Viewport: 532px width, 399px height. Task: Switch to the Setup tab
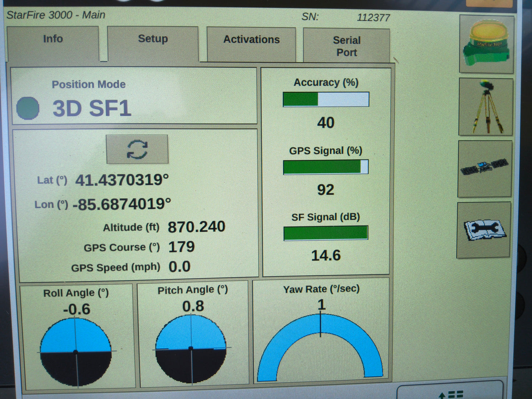pos(153,43)
